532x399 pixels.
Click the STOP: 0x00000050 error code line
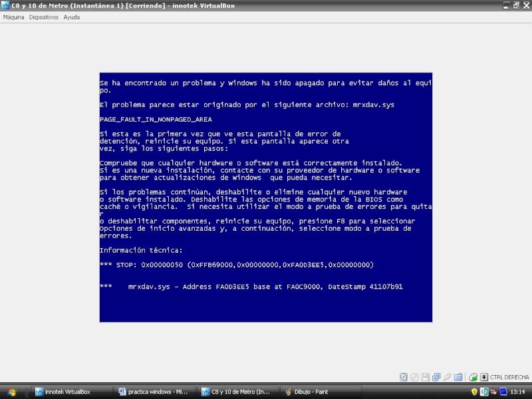tap(237, 265)
